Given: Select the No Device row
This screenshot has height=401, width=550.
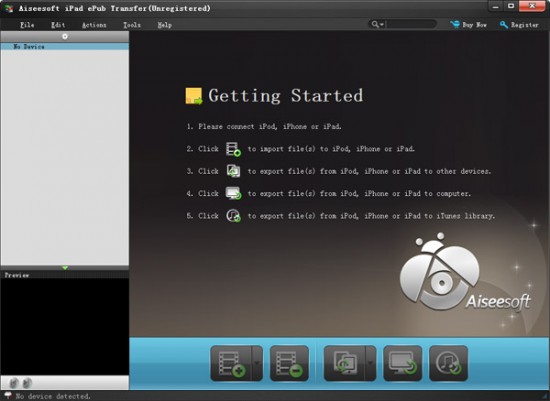Looking at the screenshot, I should click(65, 46).
